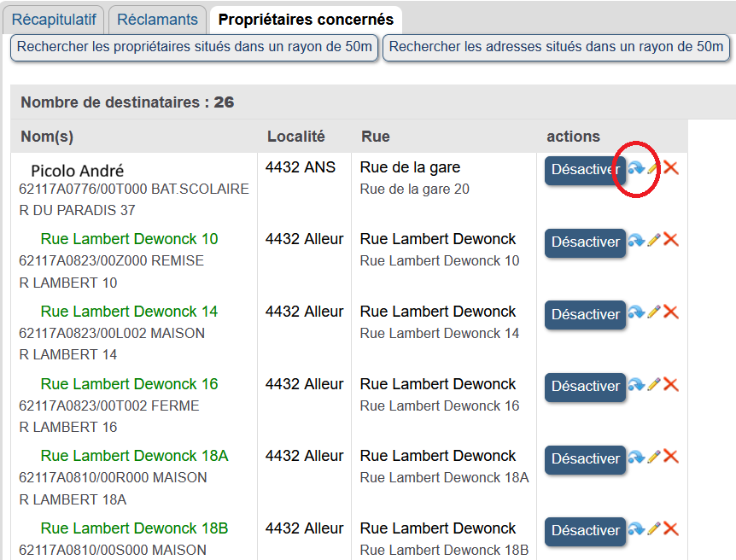Search addresses within a 50m radius

(556, 48)
